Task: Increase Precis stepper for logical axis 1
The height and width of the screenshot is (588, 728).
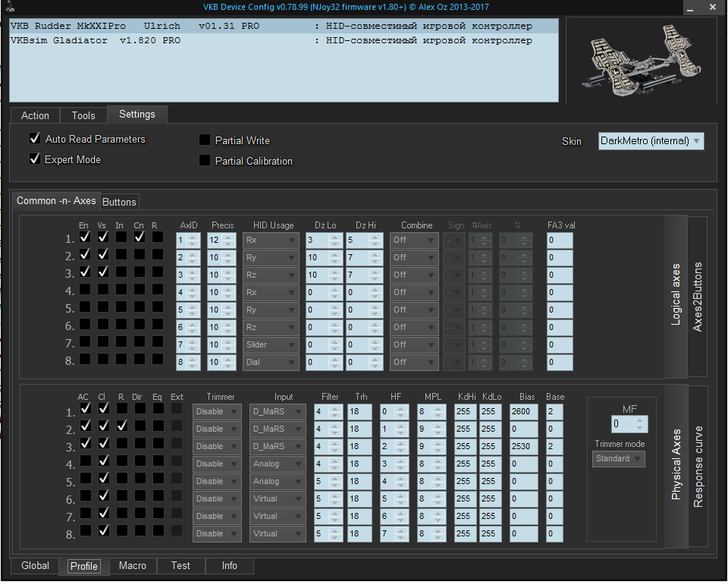Action: pos(228,237)
